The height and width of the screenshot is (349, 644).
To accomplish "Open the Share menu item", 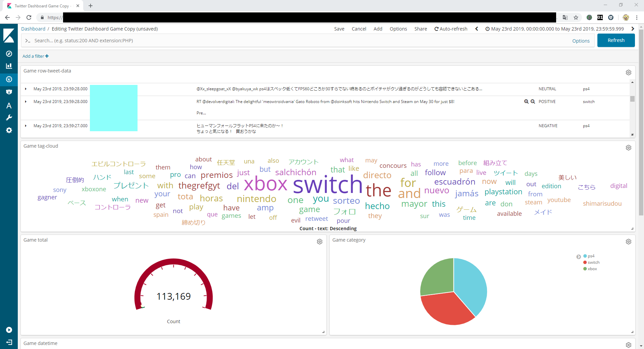I will pos(420,29).
